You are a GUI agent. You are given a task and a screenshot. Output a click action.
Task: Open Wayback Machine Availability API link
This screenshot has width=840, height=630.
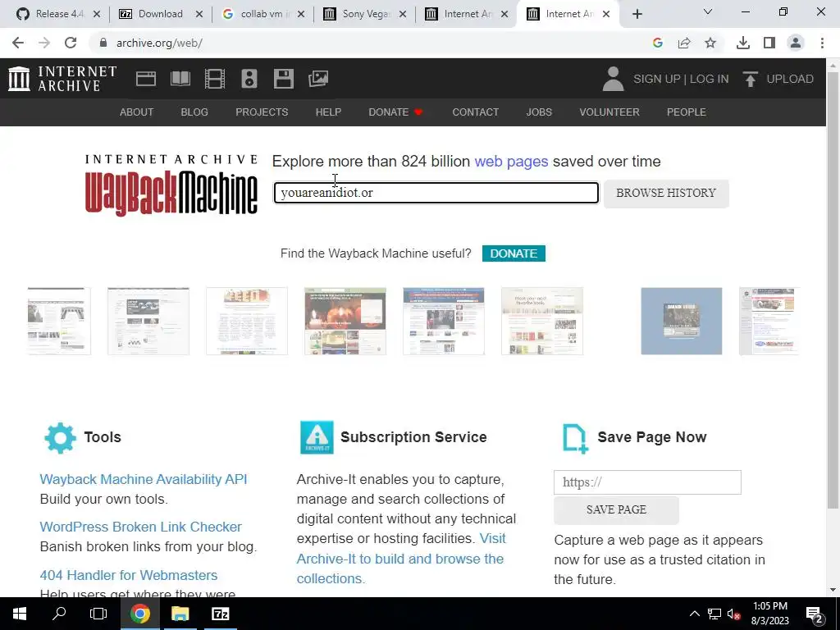pos(144,479)
